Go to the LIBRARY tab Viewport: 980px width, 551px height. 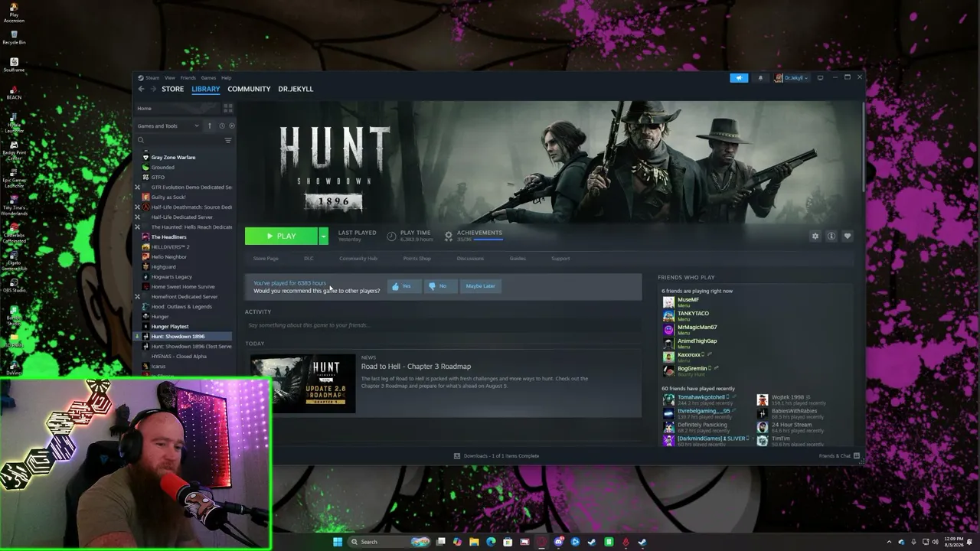pyautogui.click(x=206, y=89)
